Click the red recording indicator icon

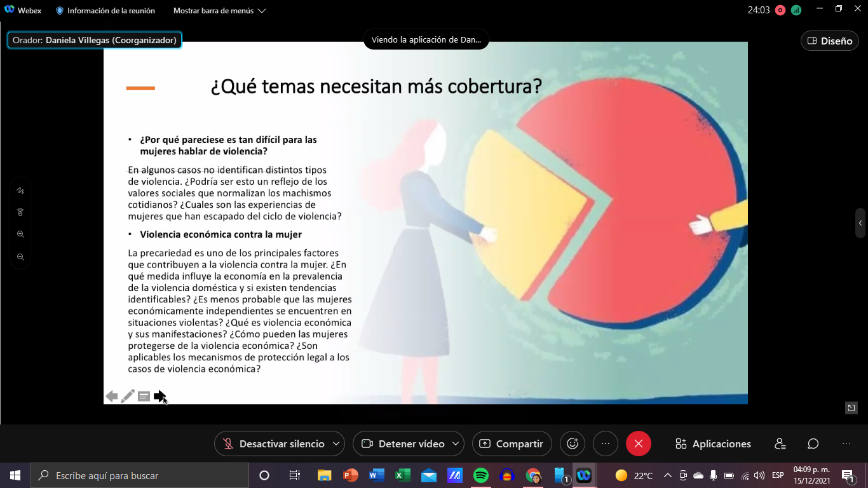coord(780,10)
